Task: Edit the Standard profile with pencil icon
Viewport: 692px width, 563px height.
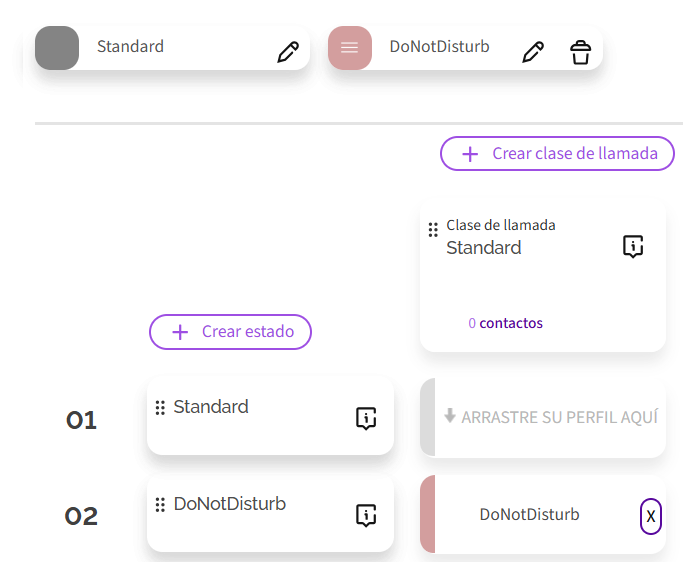Action: [x=288, y=52]
